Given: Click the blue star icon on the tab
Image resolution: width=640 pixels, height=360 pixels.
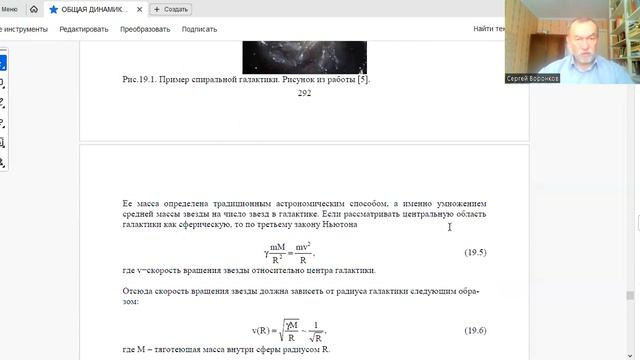Looking at the screenshot, I should coord(53,9).
